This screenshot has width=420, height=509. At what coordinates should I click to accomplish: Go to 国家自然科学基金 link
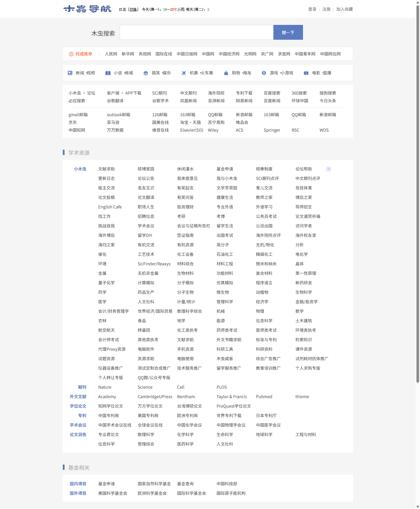click(x=154, y=484)
